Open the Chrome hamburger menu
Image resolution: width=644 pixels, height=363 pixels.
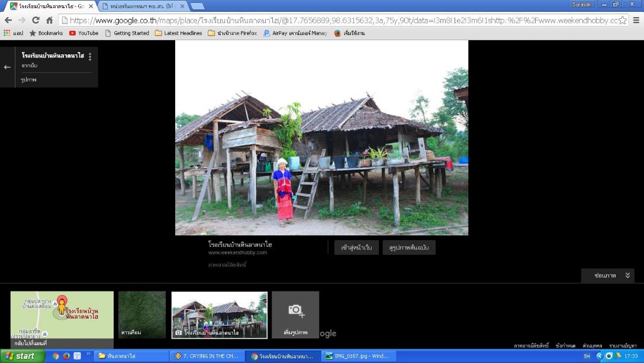click(x=636, y=20)
